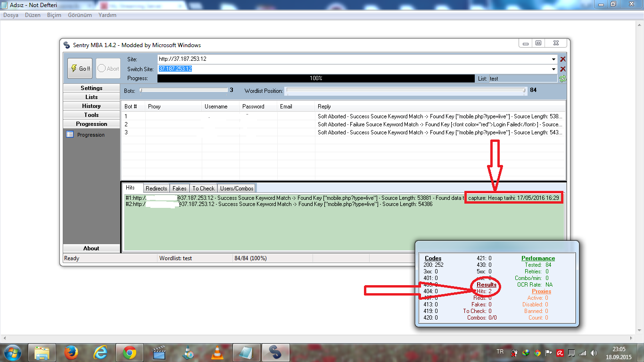
Task: Clear the Switch Site field with red X
Action: click(562, 69)
